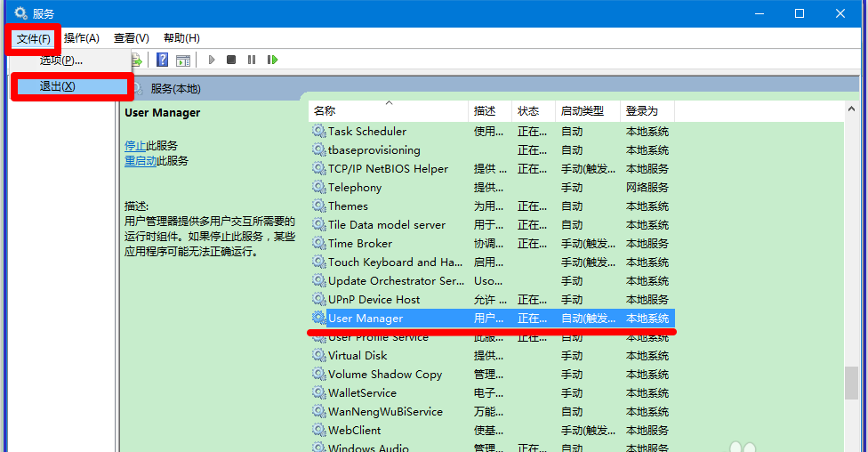The height and width of the screenshot is (452, 868).
Task: Select the Virtual Disk service name
Action: 358,356
